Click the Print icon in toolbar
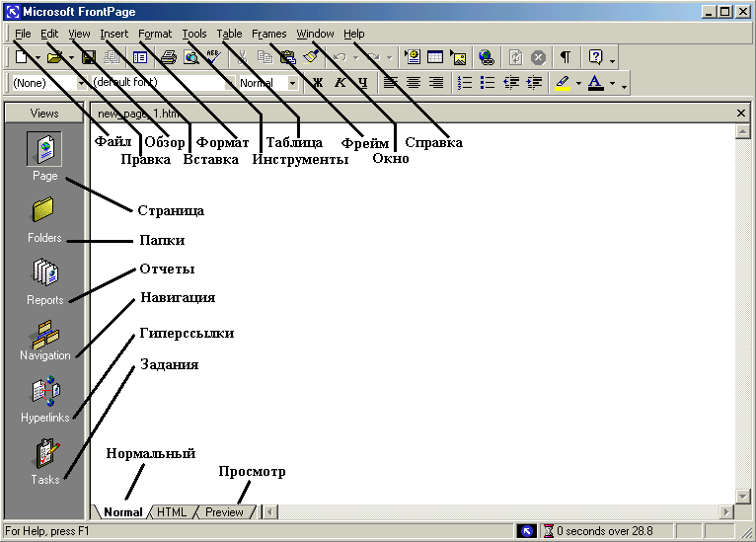 coord(168,57)
